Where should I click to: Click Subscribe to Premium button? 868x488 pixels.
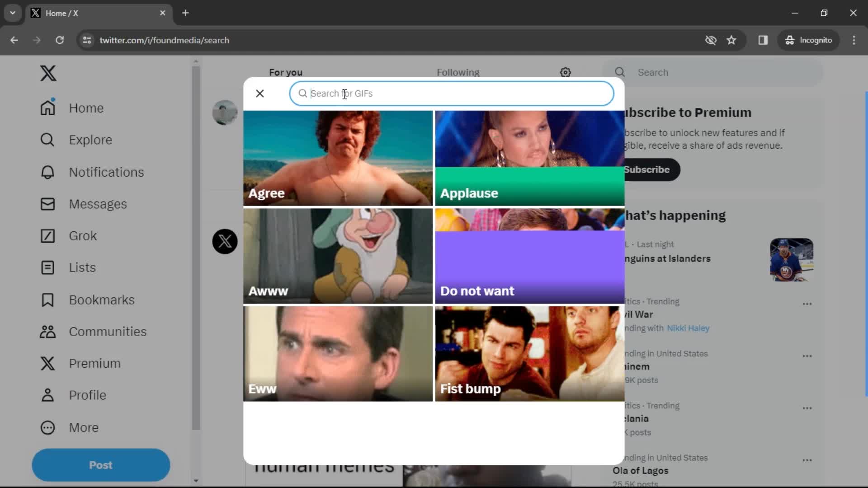pos(646,169)
